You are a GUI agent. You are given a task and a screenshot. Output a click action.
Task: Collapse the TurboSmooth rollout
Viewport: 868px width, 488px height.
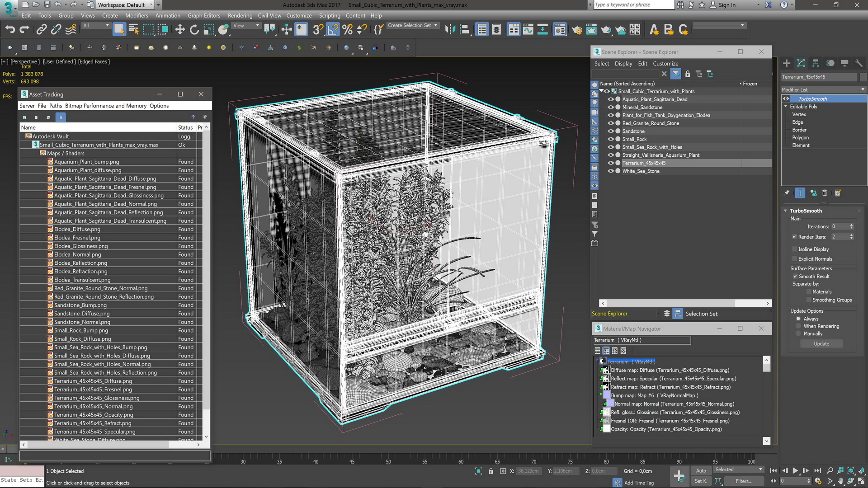click(x=786, y=211)
